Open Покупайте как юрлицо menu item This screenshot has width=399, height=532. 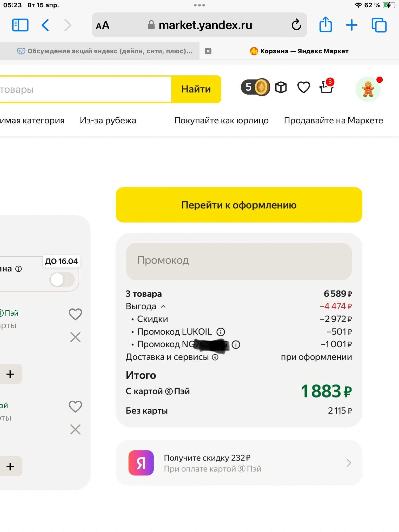coord(221,121)
